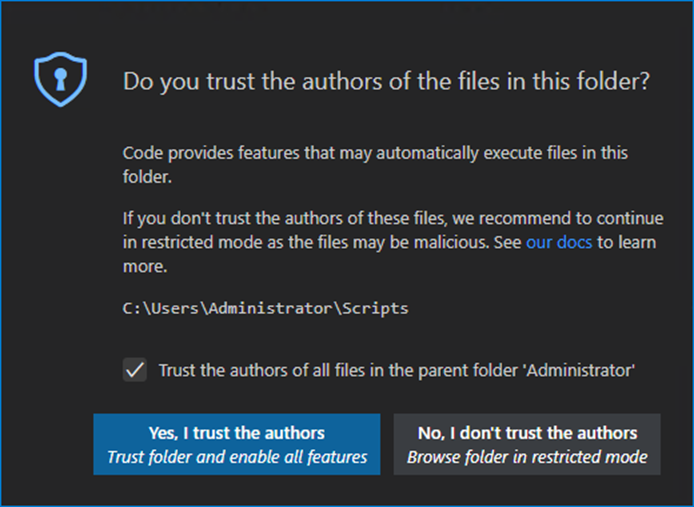The height and width of the screenshot is (507, 694).
Task: Click the 'Do you trust the authors' heading
Action: [x=387, y=81]
